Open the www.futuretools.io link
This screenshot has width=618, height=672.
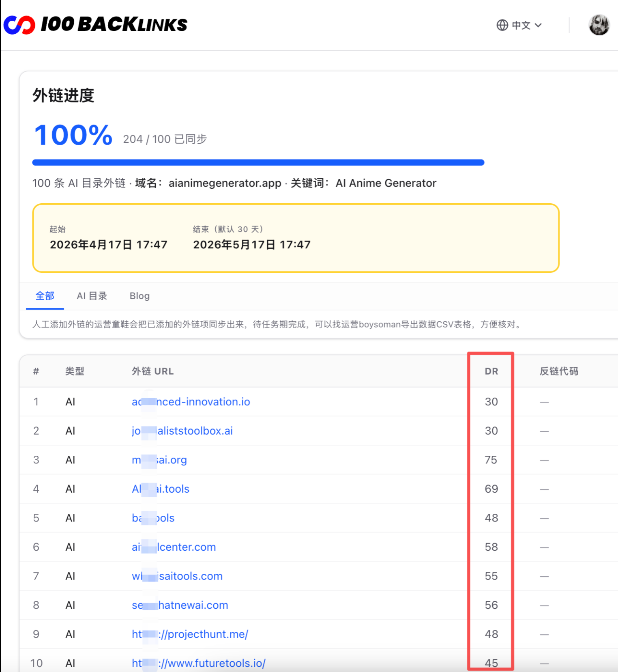point(199,663)
